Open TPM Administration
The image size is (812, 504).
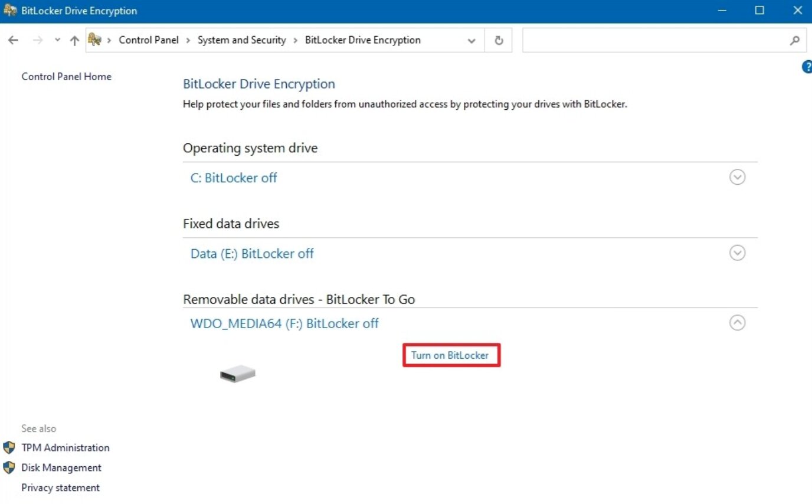66,447
